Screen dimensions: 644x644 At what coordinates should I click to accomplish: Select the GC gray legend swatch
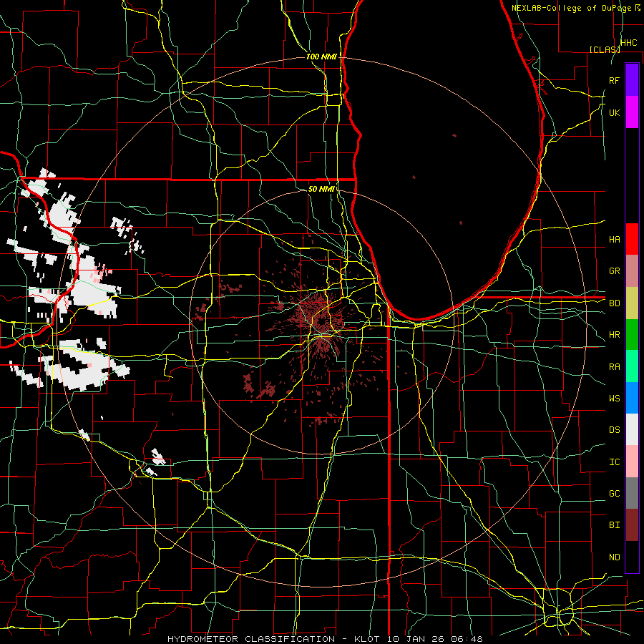[x=632, y=493]
